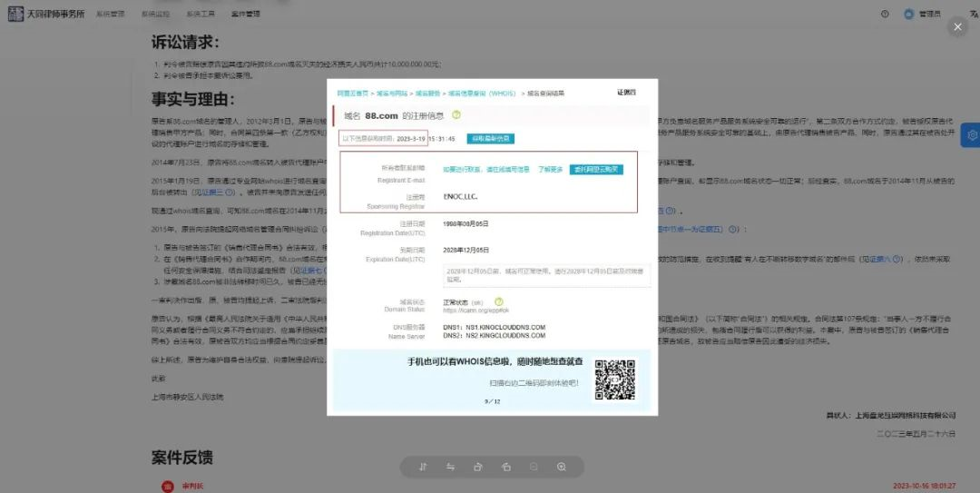
Task: Open the 系统工具 menu
Action: click(x=200, y=14)
